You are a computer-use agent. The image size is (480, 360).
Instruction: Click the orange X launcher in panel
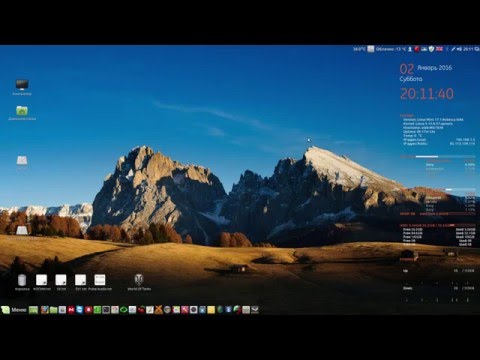coord(158,310)
